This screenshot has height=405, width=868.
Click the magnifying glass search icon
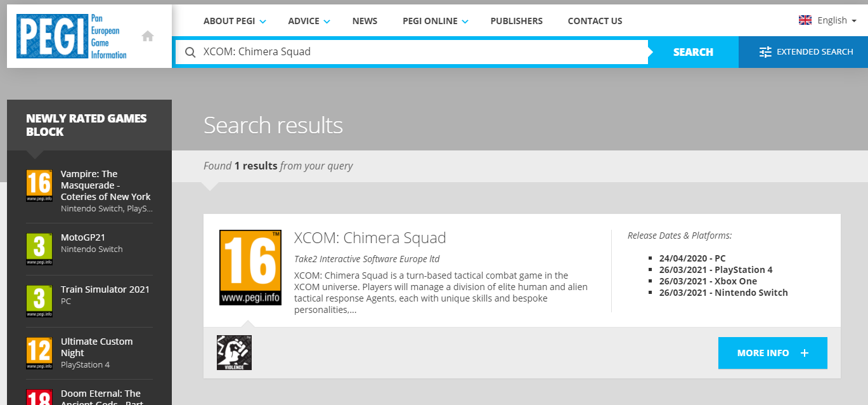pyautogui.click(x=190, y=52)
